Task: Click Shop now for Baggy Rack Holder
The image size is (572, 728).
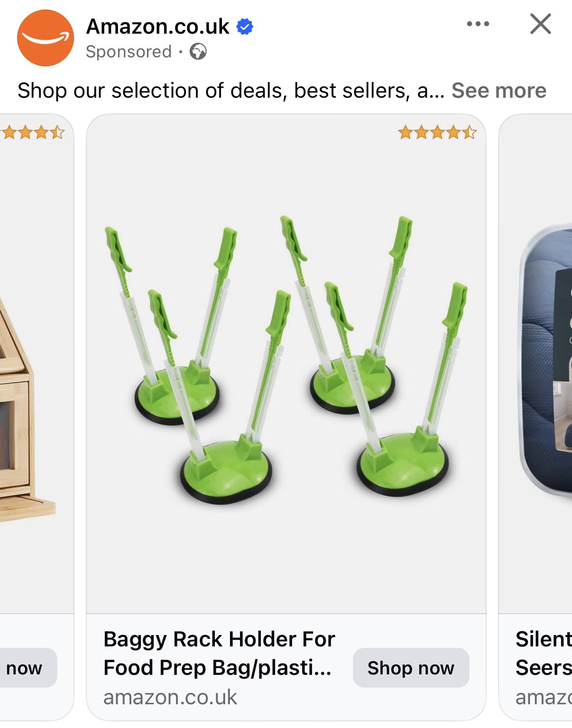Action: click(x=411, y=668)
